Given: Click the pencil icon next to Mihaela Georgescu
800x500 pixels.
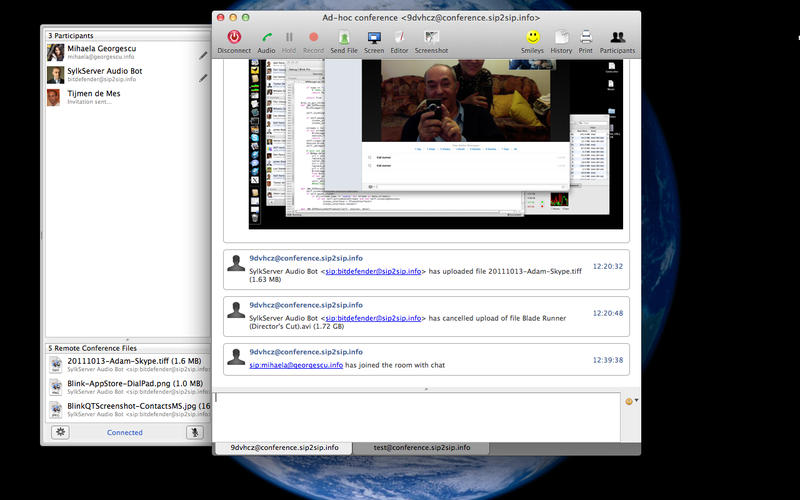Looking at the screenshot, I should (203, 55).
